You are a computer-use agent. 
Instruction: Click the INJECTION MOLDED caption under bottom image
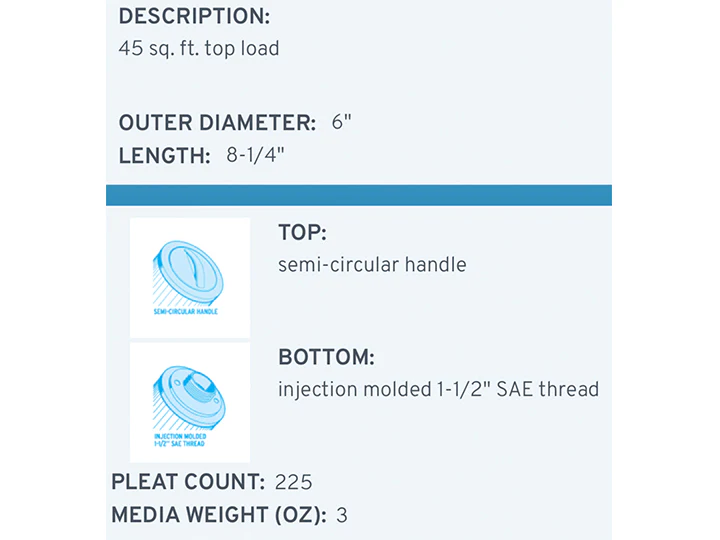[x=180, y=440]
